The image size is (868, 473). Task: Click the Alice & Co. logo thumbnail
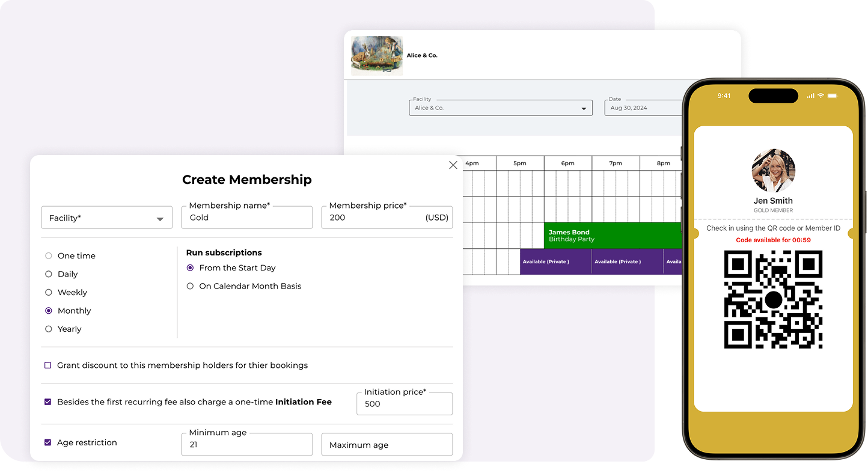pos(376,55)
